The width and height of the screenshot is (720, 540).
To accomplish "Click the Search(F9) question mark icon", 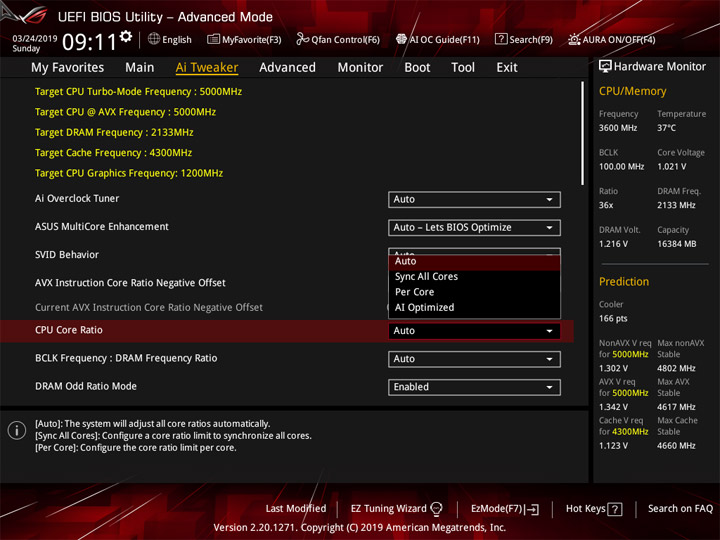I will click(x=501, y=39).
